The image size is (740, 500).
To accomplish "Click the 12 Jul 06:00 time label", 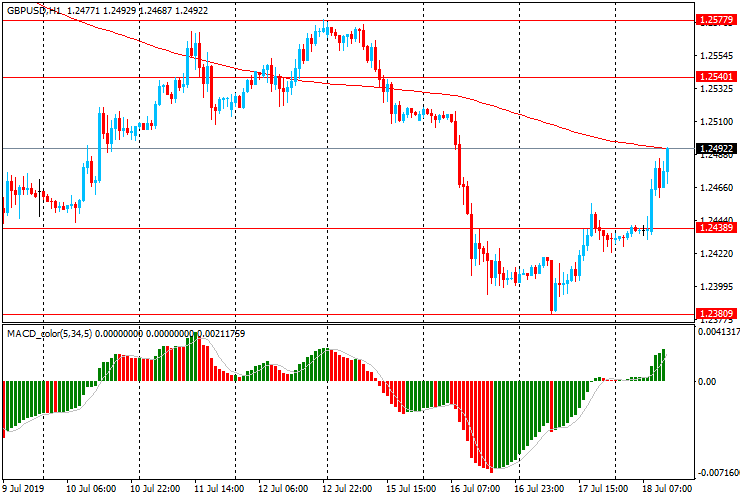I will (x=283, y=488).
